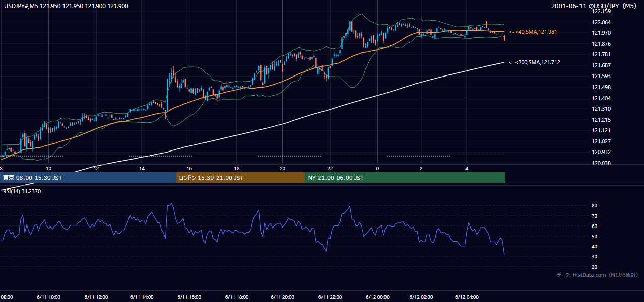Click the HistData.com data source credit
Screen dimensions: 644x302
[x=597, y=275]
